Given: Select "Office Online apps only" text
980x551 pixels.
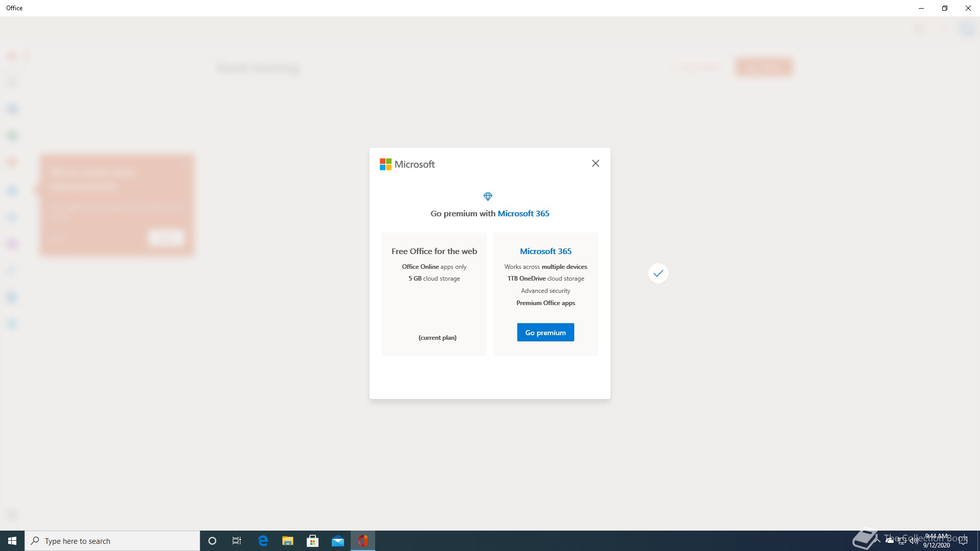Looking at the screenshot, I should tap(434, 266).
